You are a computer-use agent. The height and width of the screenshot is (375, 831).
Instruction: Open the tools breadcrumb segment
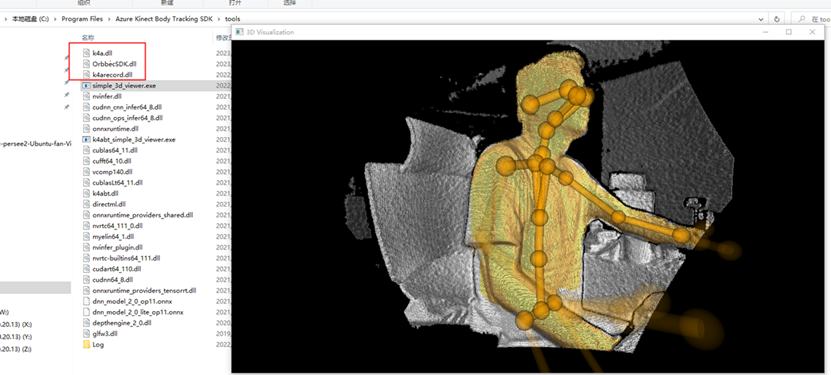click(232, 19)
